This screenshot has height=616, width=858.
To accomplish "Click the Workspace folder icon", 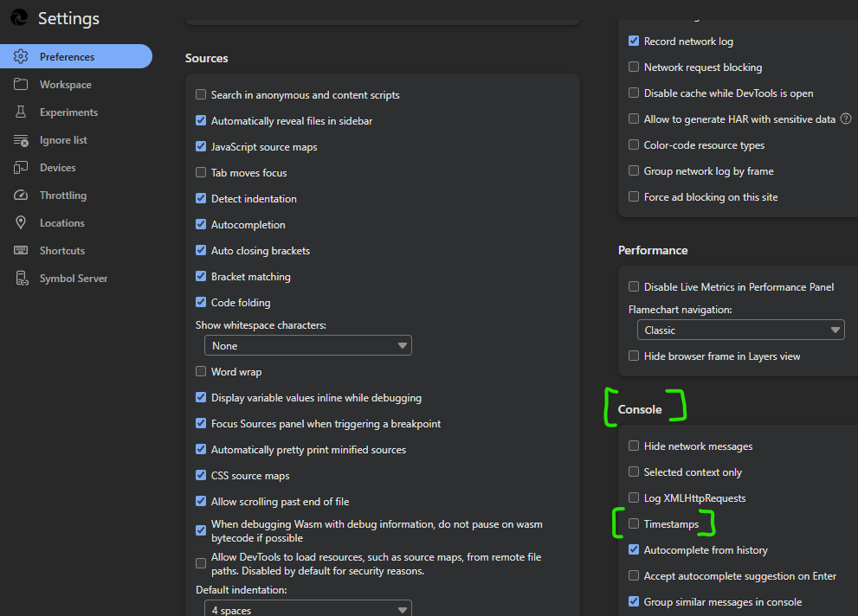I will [21, 84].
